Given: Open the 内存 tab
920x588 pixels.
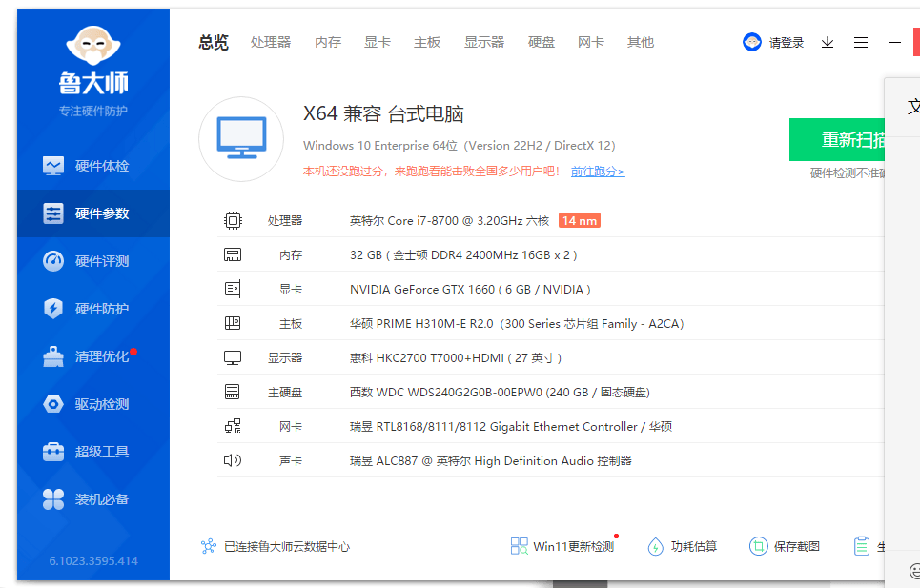Looking at the screenshot, I should pos(328,42).
